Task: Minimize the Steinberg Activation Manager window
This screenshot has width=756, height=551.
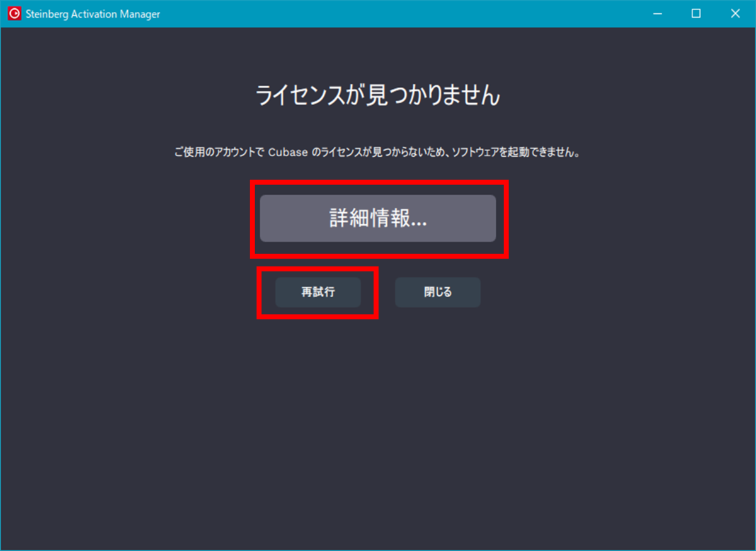Action: 657,14
